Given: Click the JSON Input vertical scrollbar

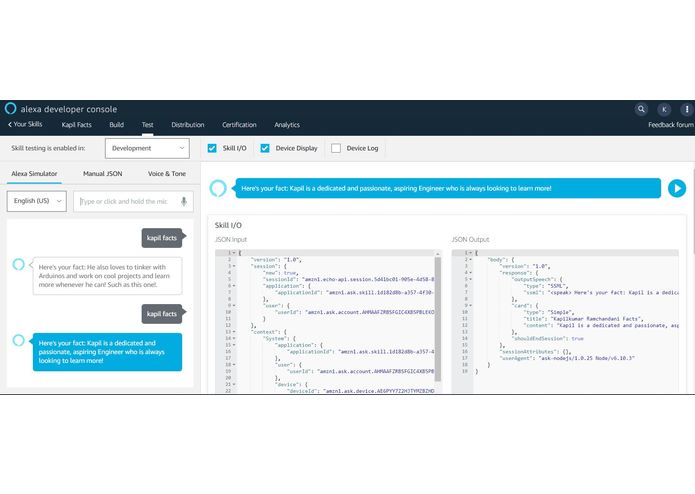Looking at the screenshot, I should point(437,319).
